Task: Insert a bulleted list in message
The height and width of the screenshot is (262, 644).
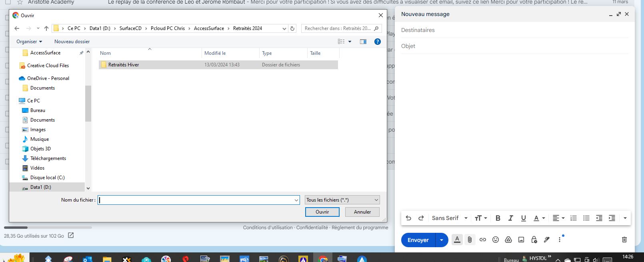Action: tap(586, 218)
